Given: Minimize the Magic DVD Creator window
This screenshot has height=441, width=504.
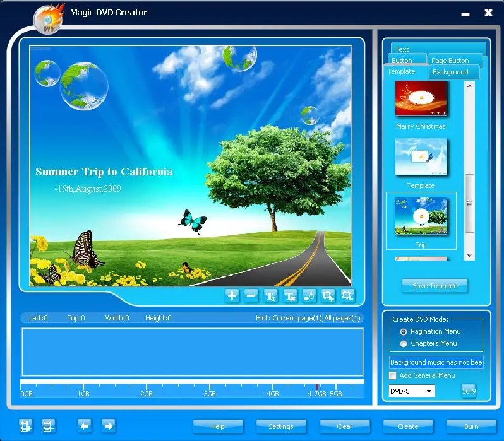Looking at the screenshot, I should [465, 14].
